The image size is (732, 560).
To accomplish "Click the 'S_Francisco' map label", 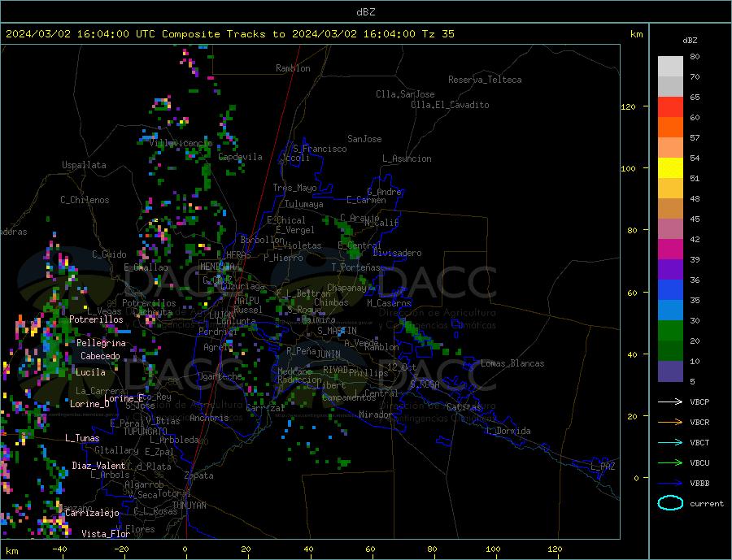I will (320, 149).
